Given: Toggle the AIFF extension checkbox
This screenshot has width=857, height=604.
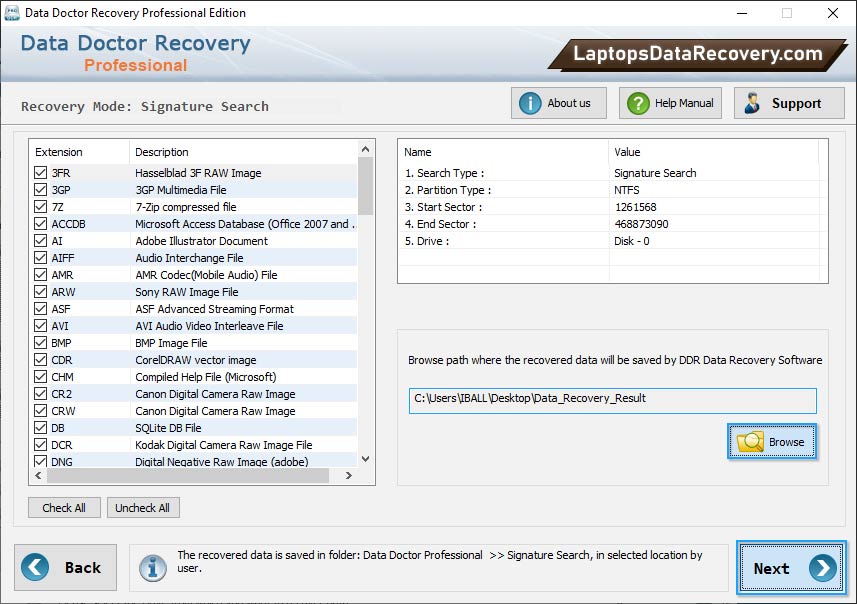Looking at the screenshot, I should tap(40, 257).
